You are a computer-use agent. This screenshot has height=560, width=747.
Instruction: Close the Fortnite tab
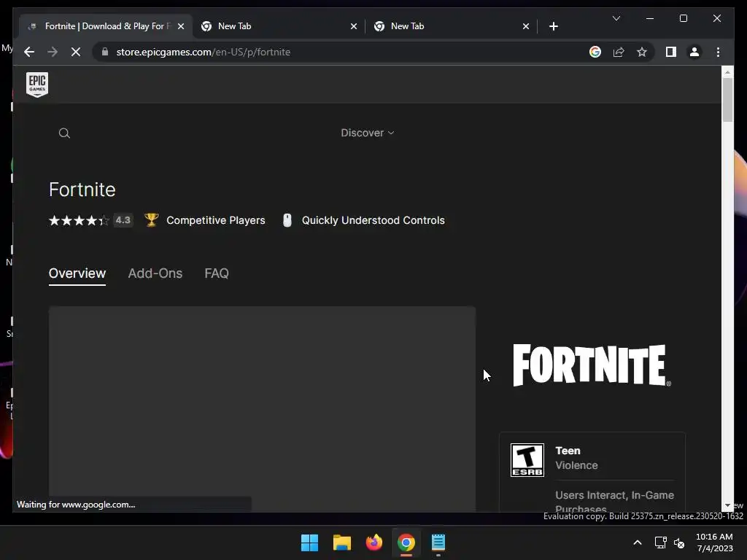point(181,26)
